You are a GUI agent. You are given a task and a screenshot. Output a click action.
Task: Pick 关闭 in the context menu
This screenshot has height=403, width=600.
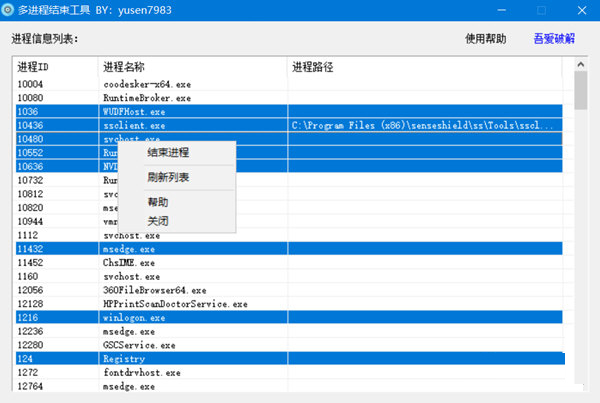tap(158, 220)
